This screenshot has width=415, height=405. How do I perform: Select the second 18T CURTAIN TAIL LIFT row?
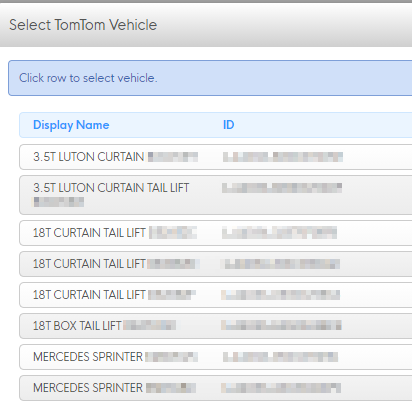216,264
